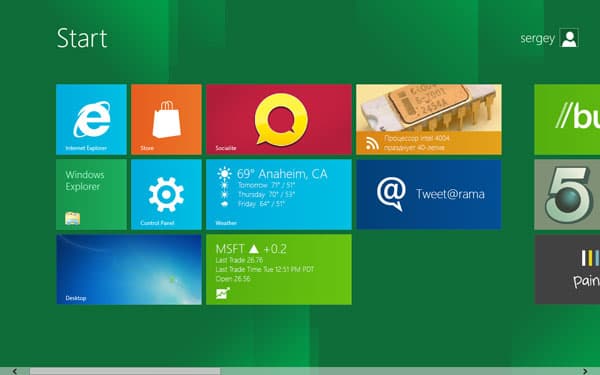Screen dimensions: 600x375
Task: Click 'Last Trade 26.76' text
Action: tap(239, 260)
